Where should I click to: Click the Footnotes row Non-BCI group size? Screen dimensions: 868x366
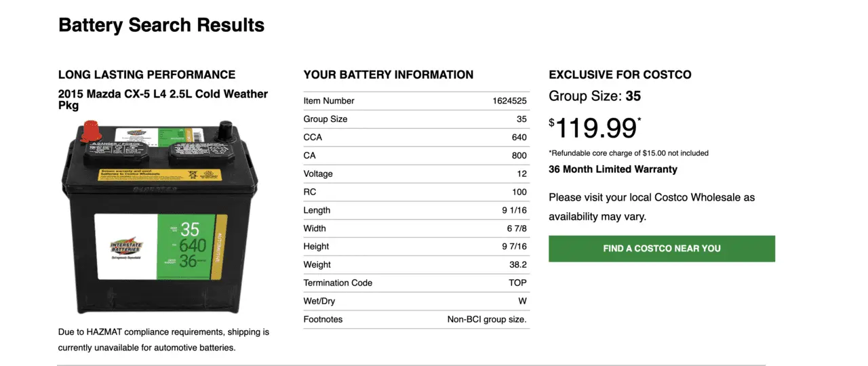(416, 320)
